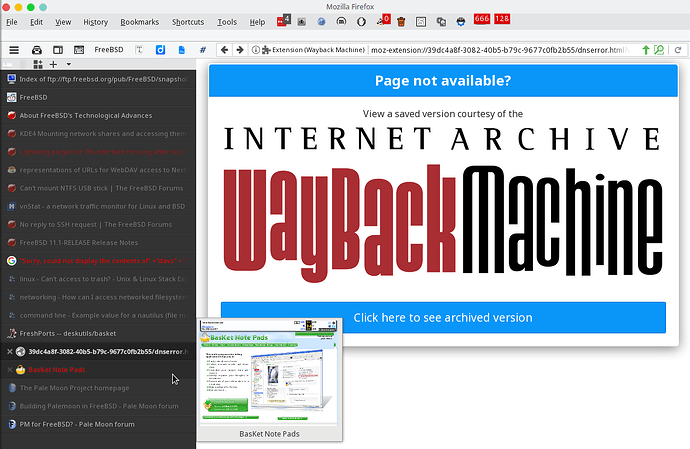This screenshot has height=449, width=690.
Task: Switch to 'KDE4 Mounting network shares' tab
Action: pyautogui.click(x=98, y=133)
